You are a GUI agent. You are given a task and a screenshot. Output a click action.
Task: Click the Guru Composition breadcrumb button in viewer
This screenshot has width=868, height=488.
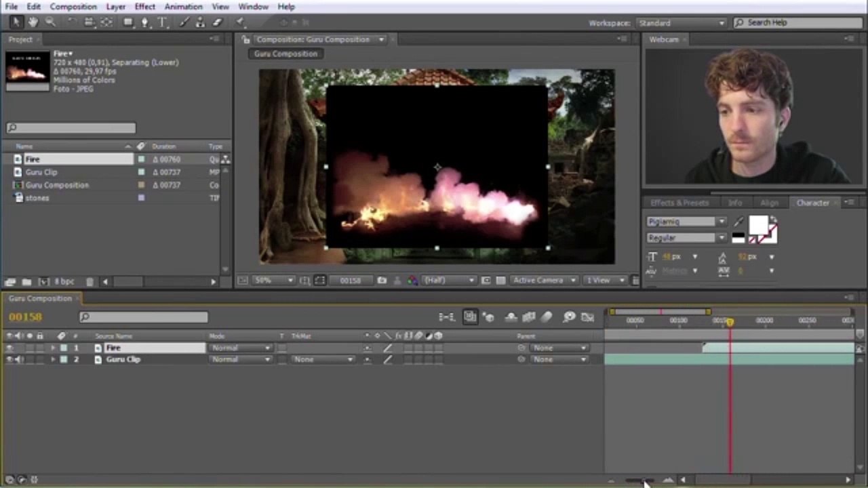pyautogui.click(x=285, y=54)
